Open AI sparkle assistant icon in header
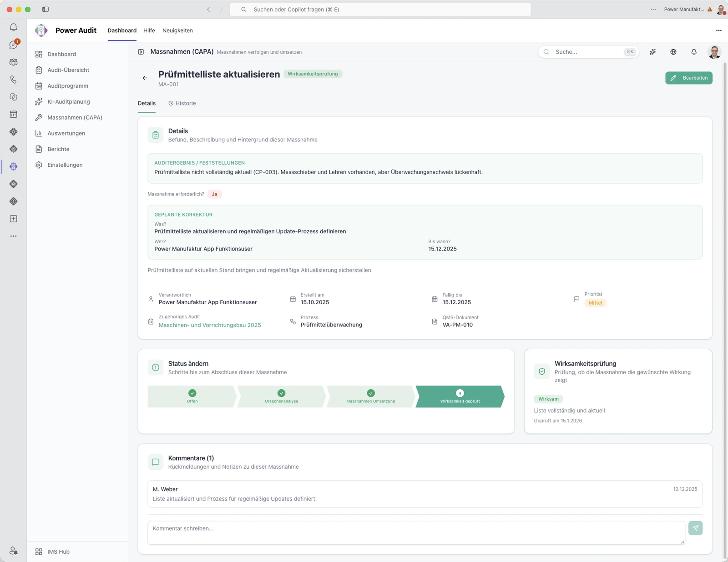The width and height of the screenshot is (728, 562). click(653, 52)
